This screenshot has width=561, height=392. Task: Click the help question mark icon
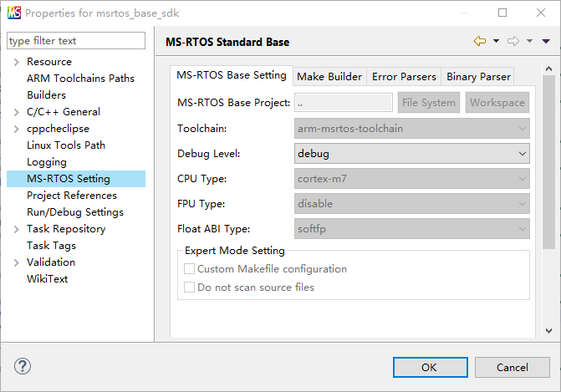(x=23, y=367)
